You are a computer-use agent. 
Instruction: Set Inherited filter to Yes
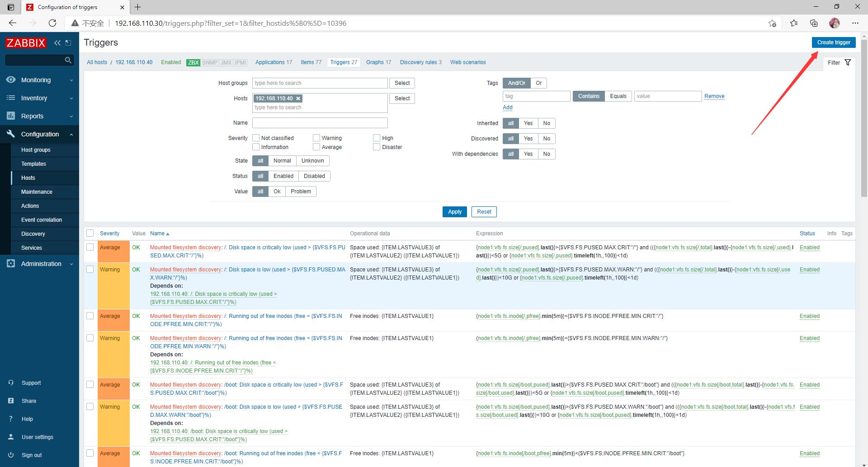[x=528, y=123]
